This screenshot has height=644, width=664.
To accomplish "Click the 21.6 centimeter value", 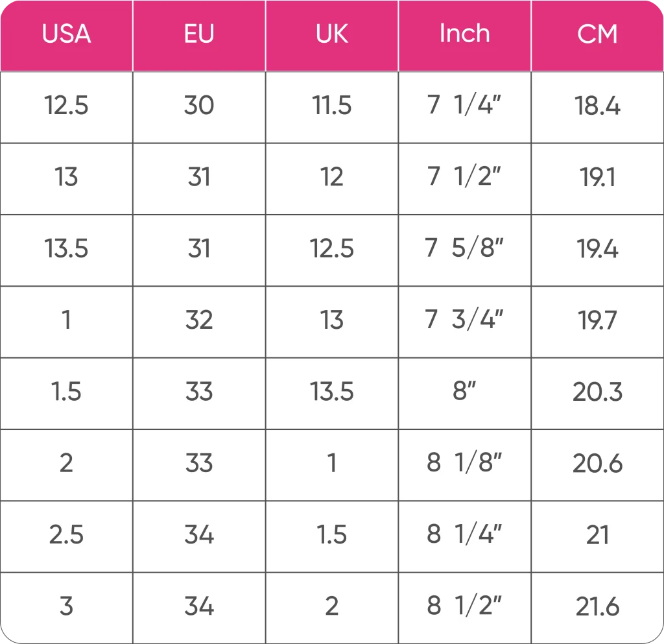I will (x=597, y=606).
